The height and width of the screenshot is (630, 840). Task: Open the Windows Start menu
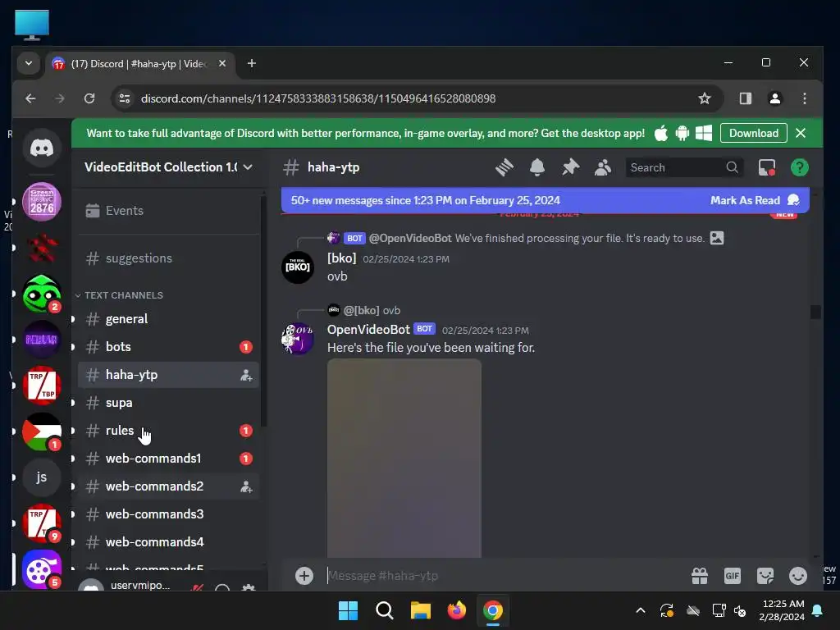click(348, 610)
